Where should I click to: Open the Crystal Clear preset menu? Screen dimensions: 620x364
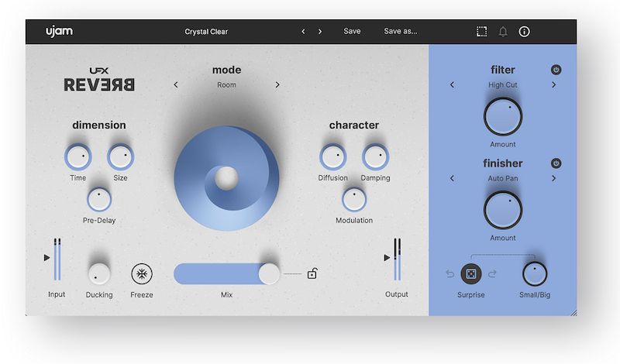coord(206,32)
